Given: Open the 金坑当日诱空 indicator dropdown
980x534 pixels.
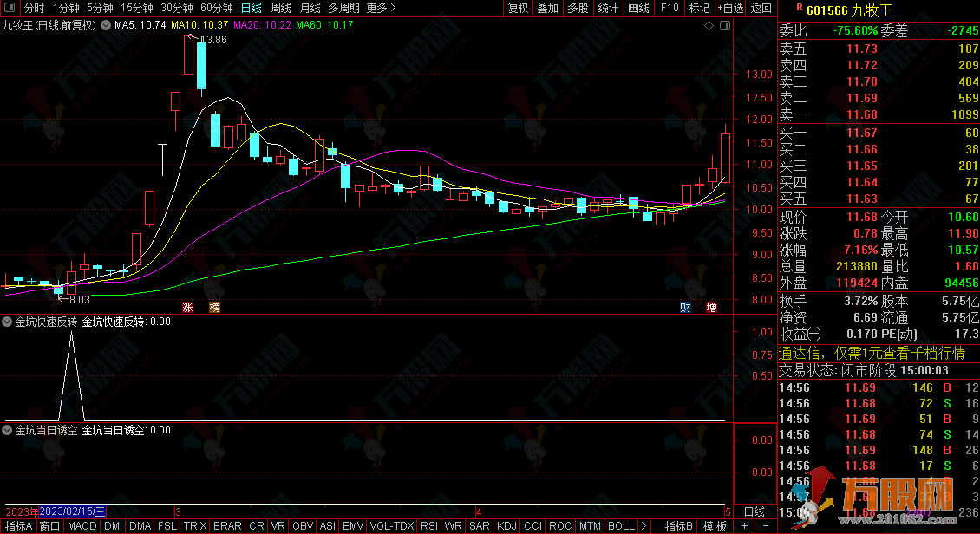Looking at the screenshot, I should [8, 430].
